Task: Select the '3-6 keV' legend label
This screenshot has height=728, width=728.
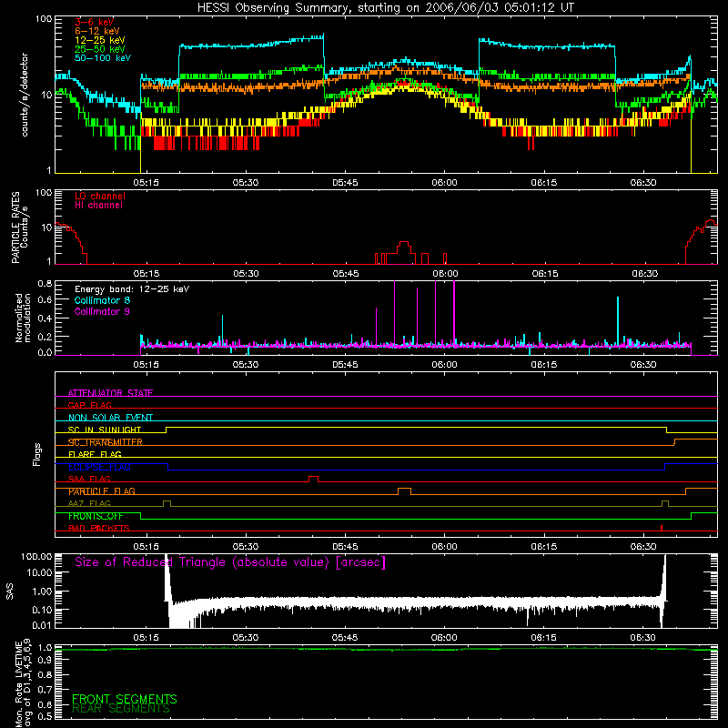Action: click(x=95, y=22)
